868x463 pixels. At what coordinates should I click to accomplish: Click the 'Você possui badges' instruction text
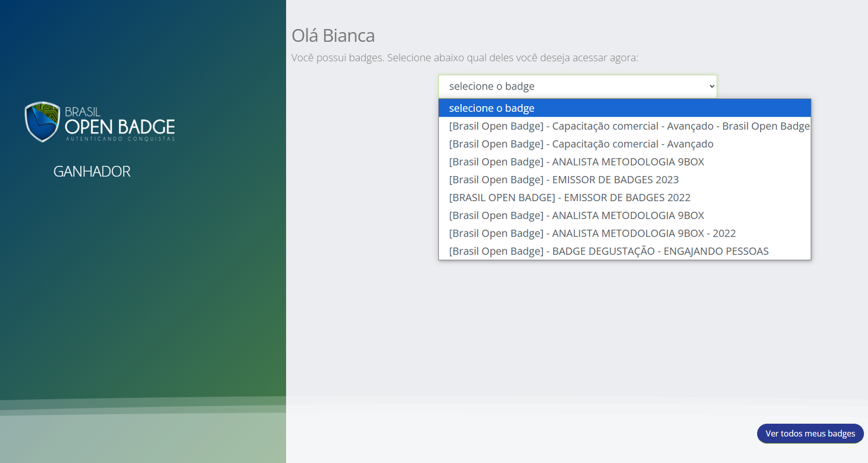[465, 58]
